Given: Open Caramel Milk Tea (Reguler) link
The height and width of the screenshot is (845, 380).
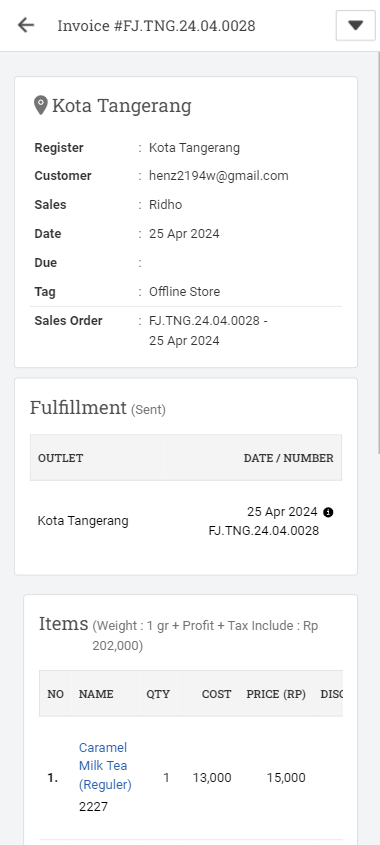Looking at the screenshot, I should [x=105, y=766].
